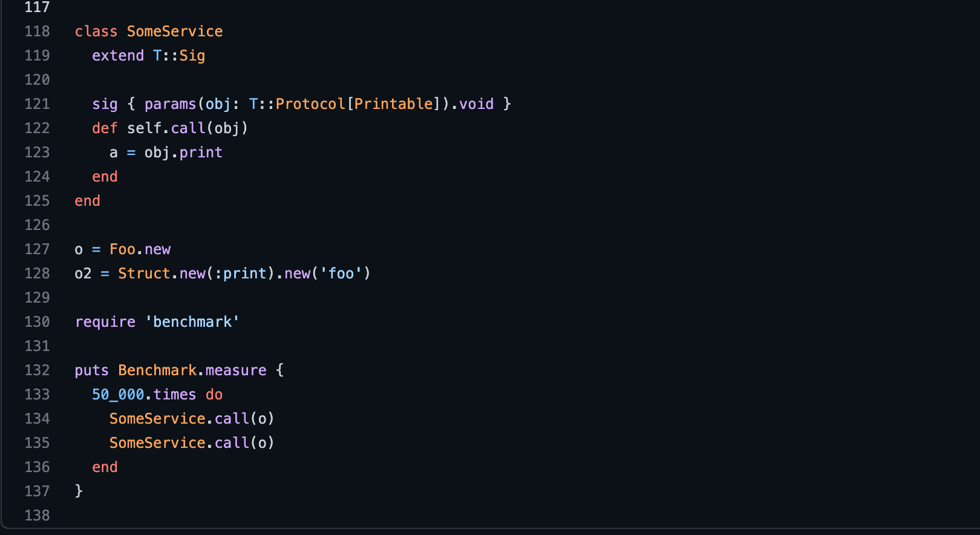Click Benchmark in puts Benchmark.measure

pyautogui.click(x=157, y=370)
